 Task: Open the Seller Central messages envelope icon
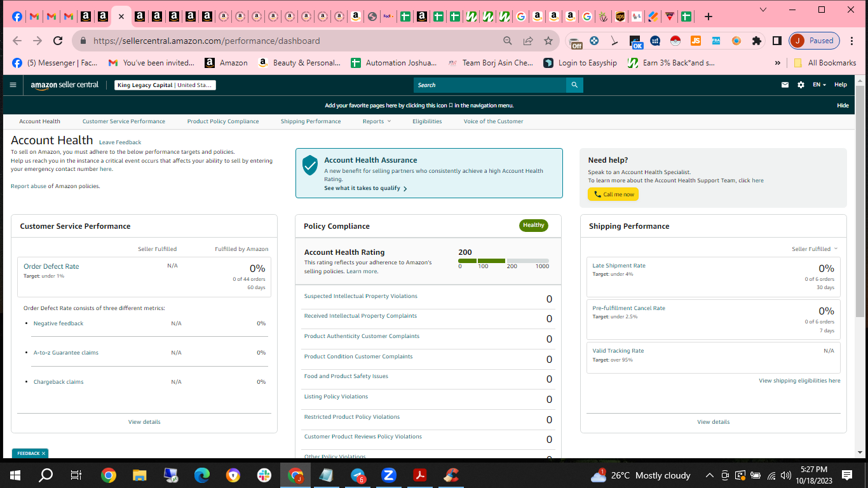point(785,85)
